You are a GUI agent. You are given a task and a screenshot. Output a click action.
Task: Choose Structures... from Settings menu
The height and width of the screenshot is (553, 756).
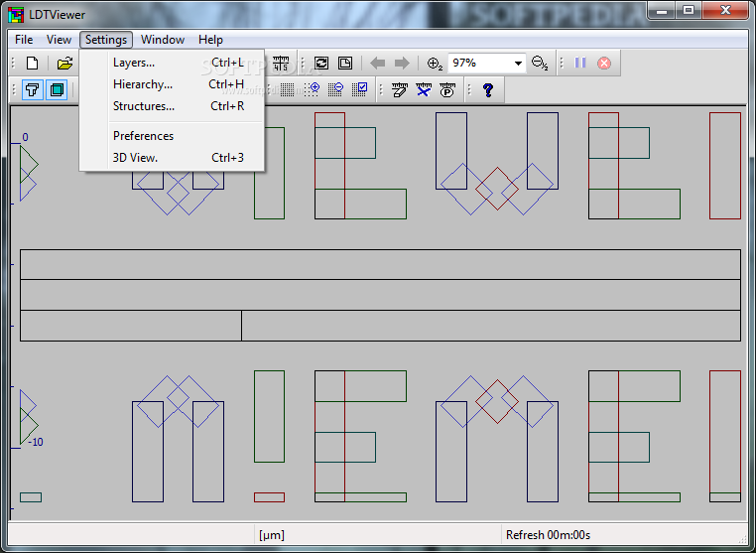pos(172,106)
